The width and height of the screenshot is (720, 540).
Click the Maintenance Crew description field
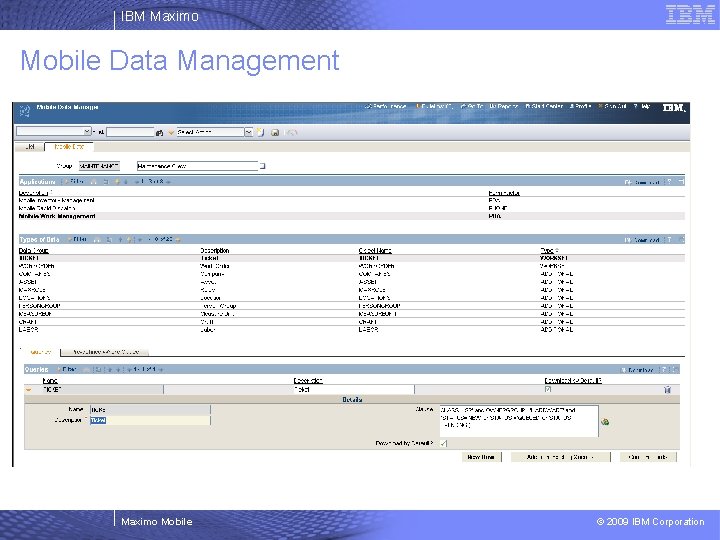click(197, 166)
